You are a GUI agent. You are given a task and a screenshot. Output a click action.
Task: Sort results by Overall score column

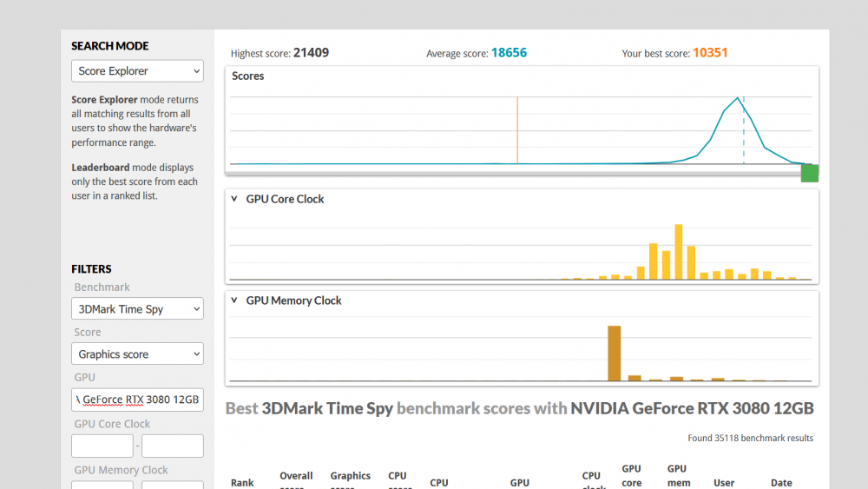pos(296,477)
